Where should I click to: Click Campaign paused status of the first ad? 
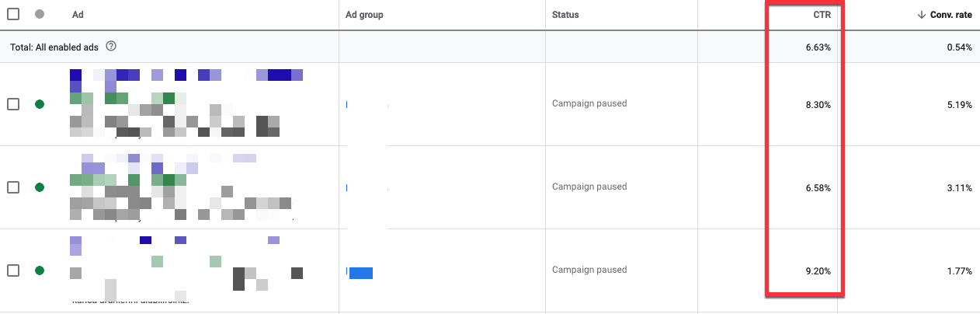tap(589, 103)
